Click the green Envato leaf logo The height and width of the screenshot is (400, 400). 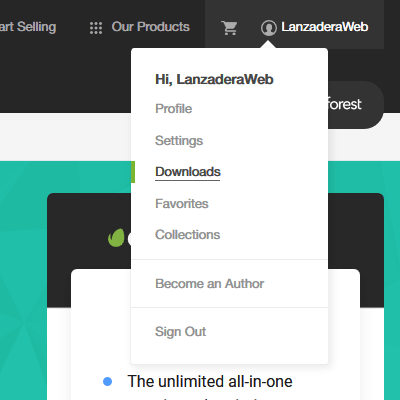click(x=116, y=238)
